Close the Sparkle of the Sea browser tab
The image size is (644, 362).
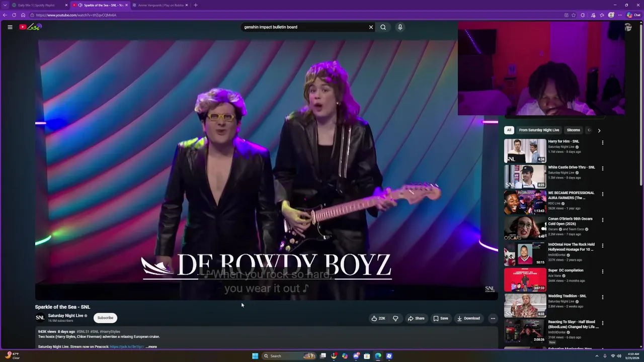pyautogui.click(x=126, y=5)
